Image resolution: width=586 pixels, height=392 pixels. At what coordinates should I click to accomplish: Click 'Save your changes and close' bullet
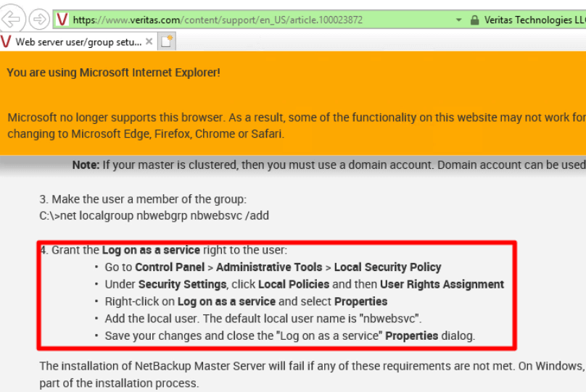[290, 335]
